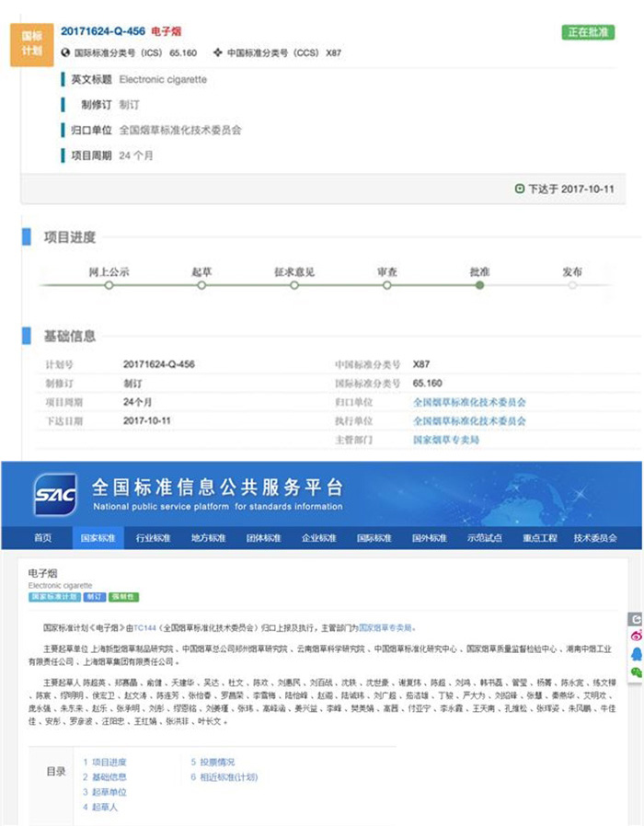Viewport: 644px width, 826px height.
Task: Click the cross-arrow icon beside 中国标准分类号 (CCS)
Action: click(217, 52)
